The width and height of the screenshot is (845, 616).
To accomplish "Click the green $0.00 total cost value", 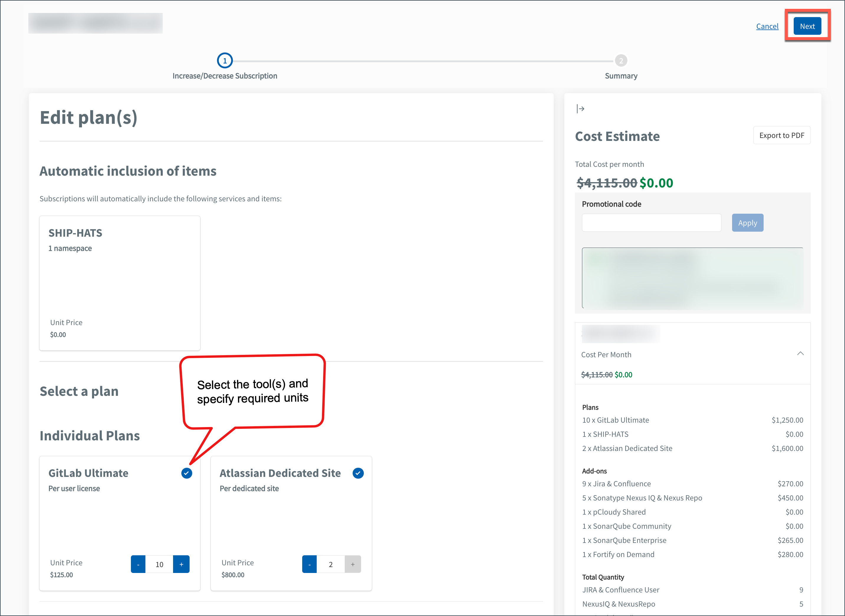I will pos(656,183).
